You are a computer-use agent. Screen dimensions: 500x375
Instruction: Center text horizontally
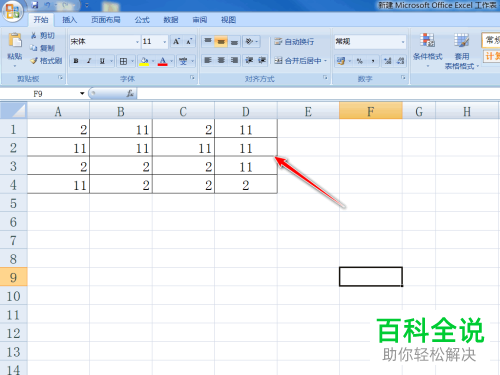point(221,60)
